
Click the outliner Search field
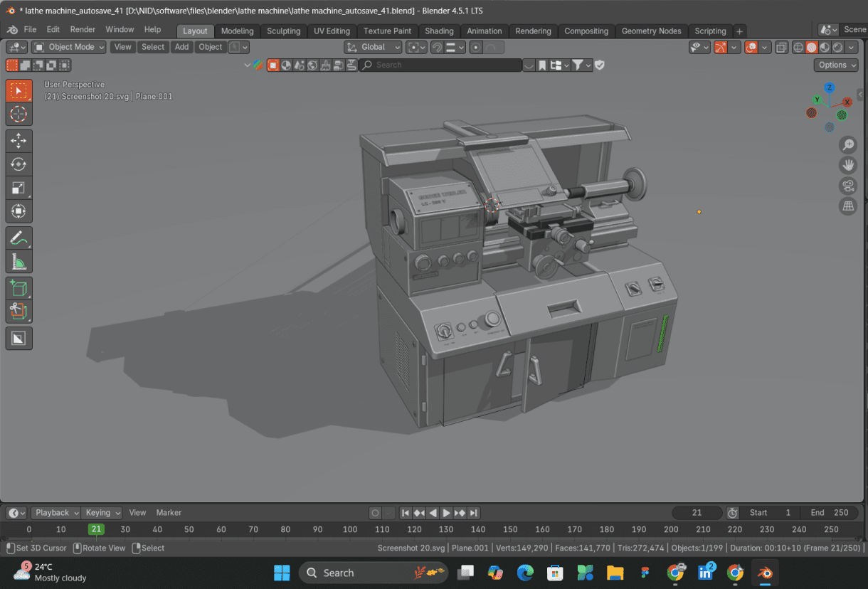pyautogui.click(x=440, y=65)
